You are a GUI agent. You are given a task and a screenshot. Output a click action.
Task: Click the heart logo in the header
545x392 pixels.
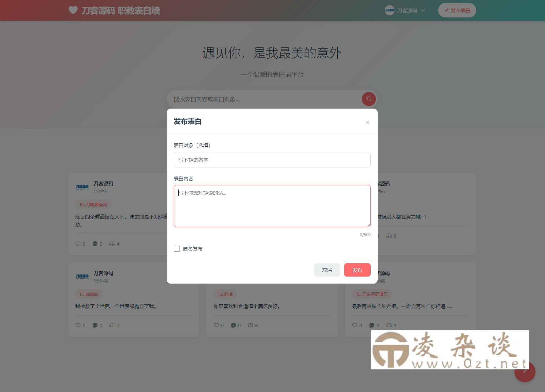click(73, 10)
